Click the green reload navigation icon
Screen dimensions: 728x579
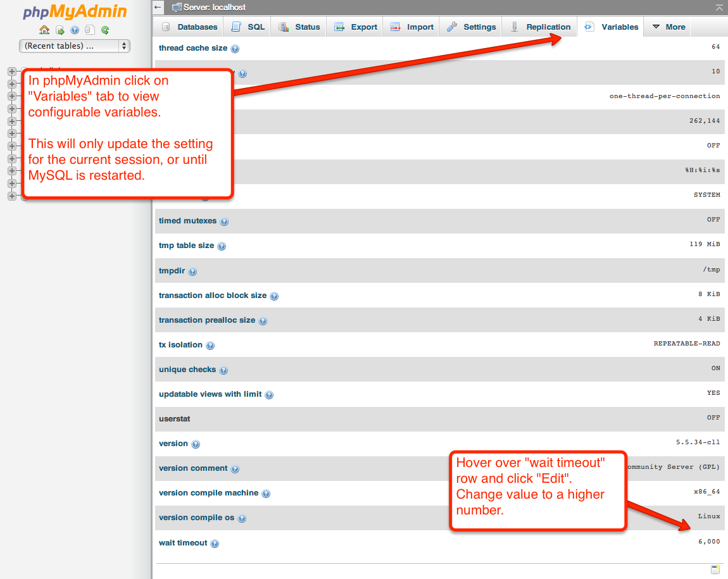tap(105, 30)
